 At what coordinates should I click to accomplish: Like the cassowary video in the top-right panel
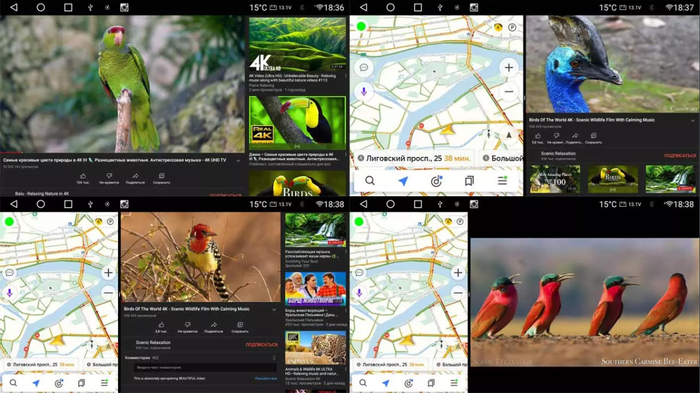(x=538, y=138)
